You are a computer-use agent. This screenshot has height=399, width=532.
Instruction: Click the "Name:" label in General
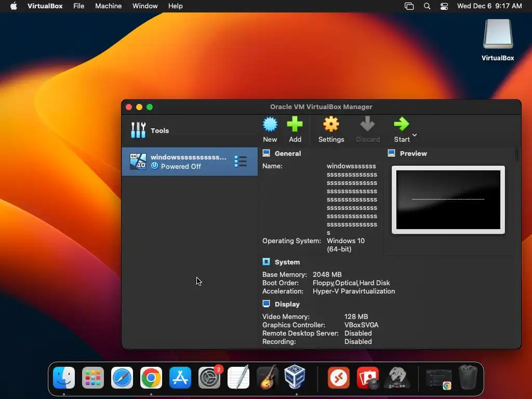click(272, 166)
